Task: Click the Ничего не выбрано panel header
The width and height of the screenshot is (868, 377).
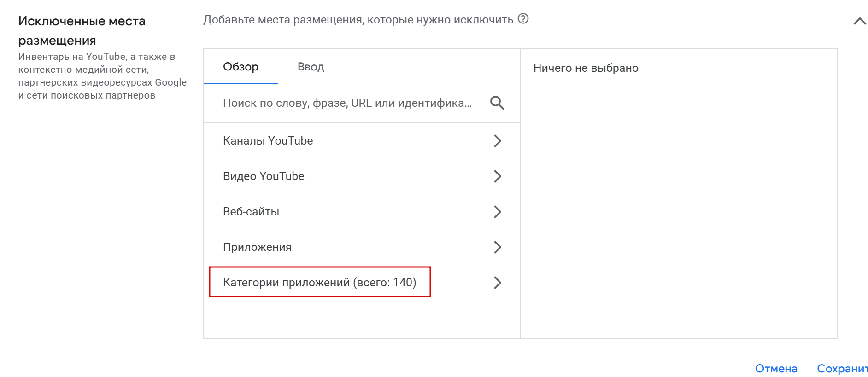Action: click(x=586, y=68)
